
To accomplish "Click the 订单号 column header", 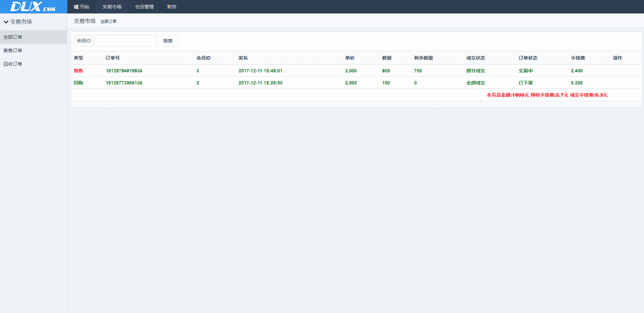I will 113,58.
